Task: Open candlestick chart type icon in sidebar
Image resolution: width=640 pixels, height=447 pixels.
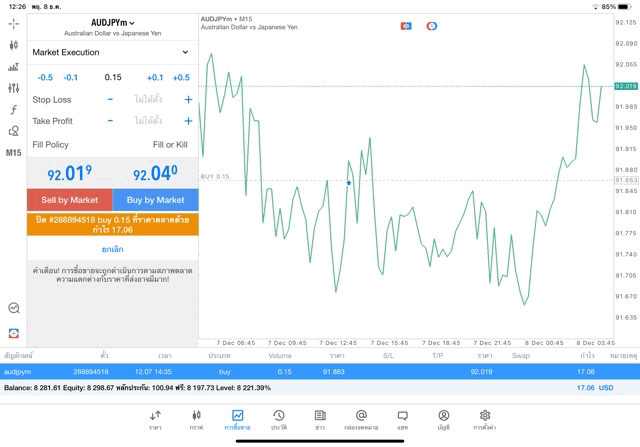Action: pyautogui.click(x=13, y=45)
